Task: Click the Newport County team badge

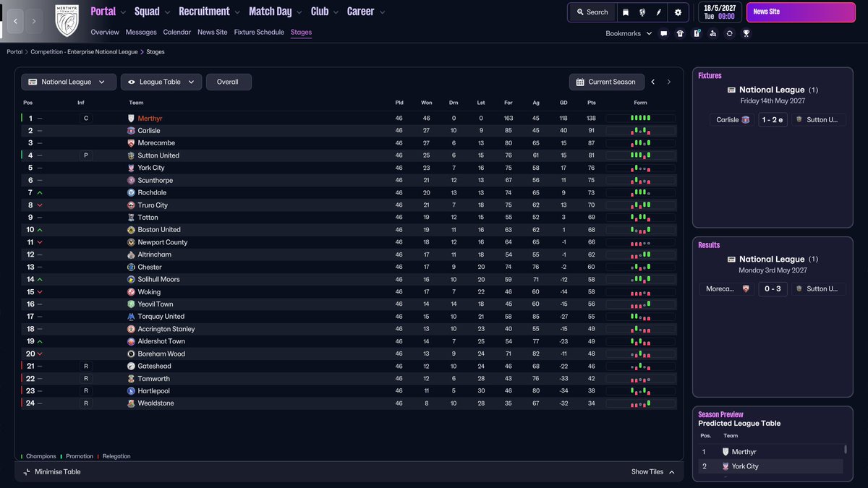Action: pyautogui.click(x=131, y=242)
